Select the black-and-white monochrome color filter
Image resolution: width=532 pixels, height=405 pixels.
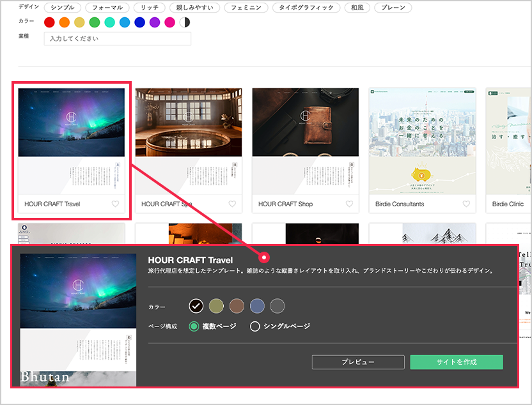coord(185,23)
